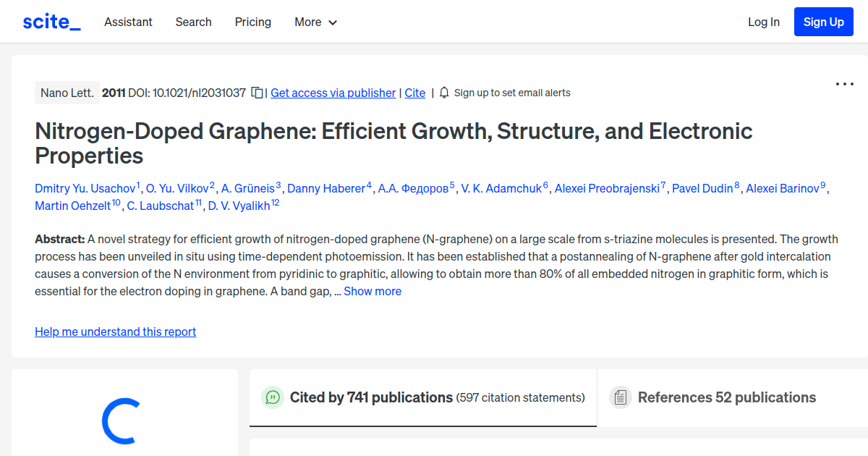868x456 pixels.
Task: Open the ellipsis menu at top right
Action: 844,84
